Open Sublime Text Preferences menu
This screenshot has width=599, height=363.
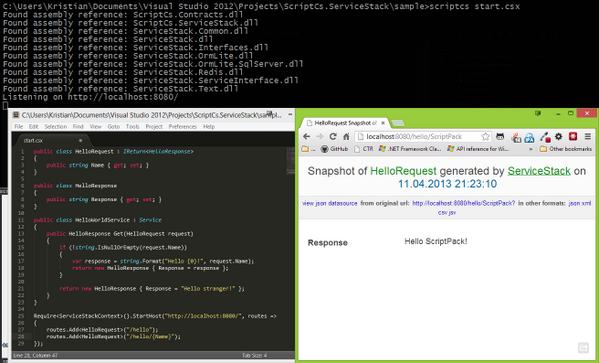[x=183, y=126]
